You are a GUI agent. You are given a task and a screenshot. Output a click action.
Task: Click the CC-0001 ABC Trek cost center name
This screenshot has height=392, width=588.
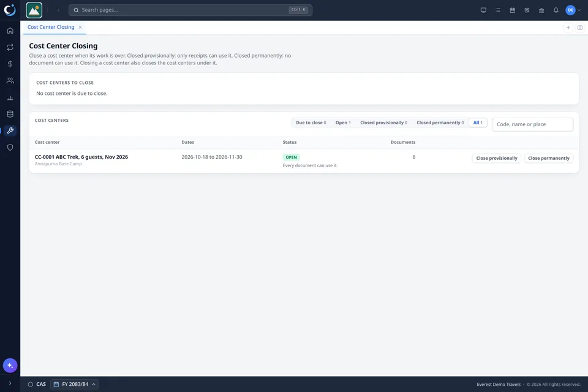[x=81, y=157]
